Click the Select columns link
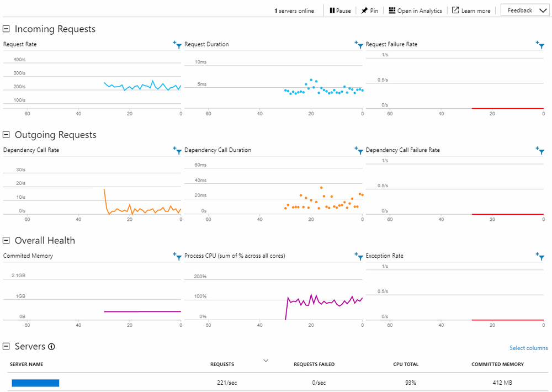Image resolution: width=552 pixels, height=392 pixels. coord(528,348)
